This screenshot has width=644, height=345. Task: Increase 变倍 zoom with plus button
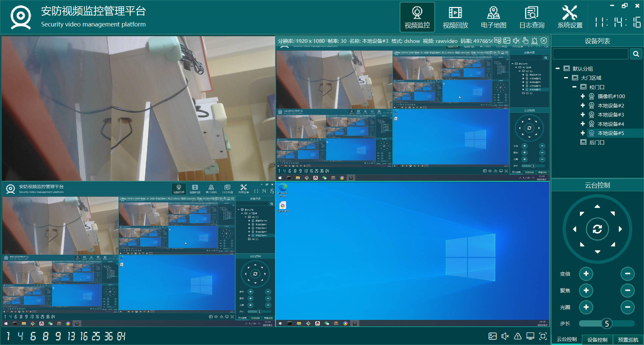tap(586, 274)
